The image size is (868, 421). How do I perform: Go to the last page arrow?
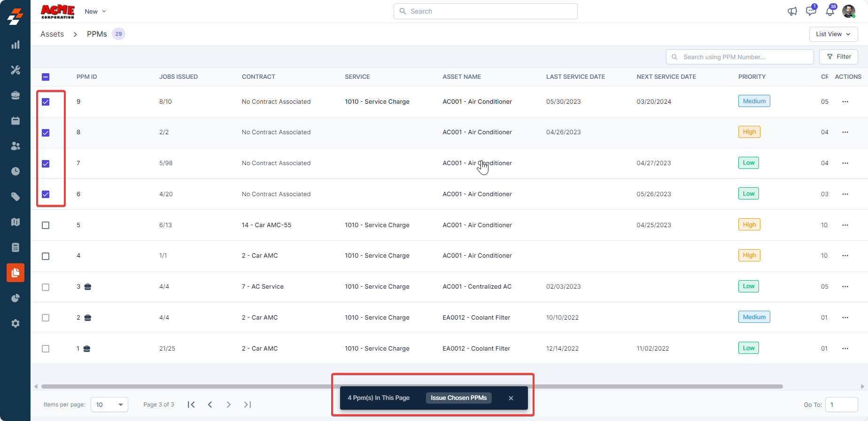[248, 405]
